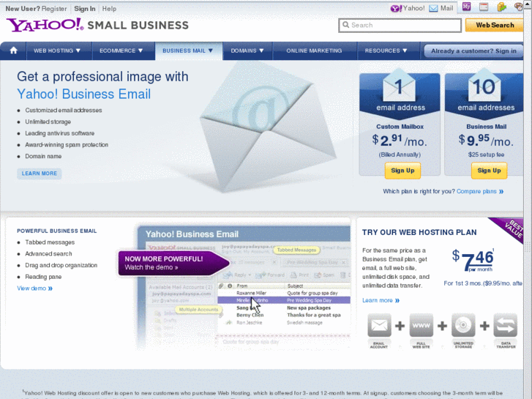Click the magnifier icon in search box

tap(345, 25)
